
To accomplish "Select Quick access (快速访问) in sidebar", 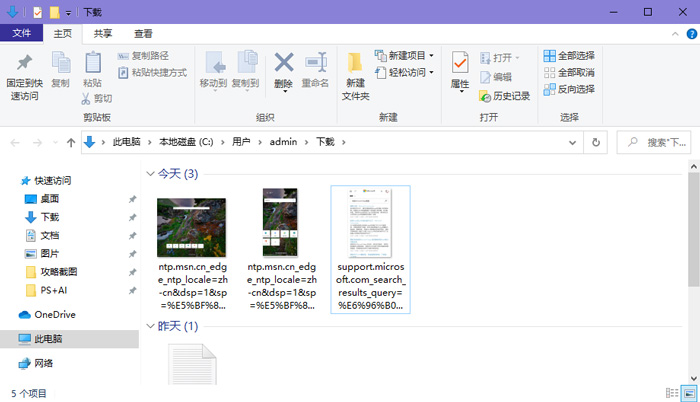I will click(x=46, y=180).
